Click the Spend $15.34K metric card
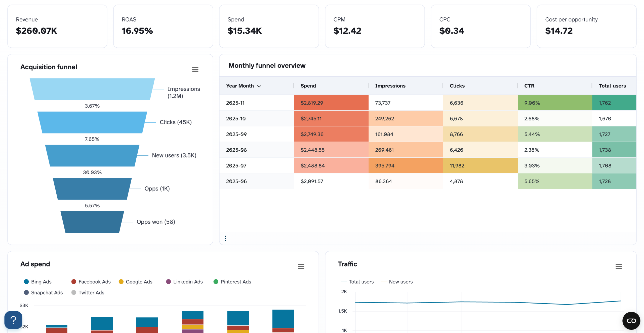 pos(269,26)
